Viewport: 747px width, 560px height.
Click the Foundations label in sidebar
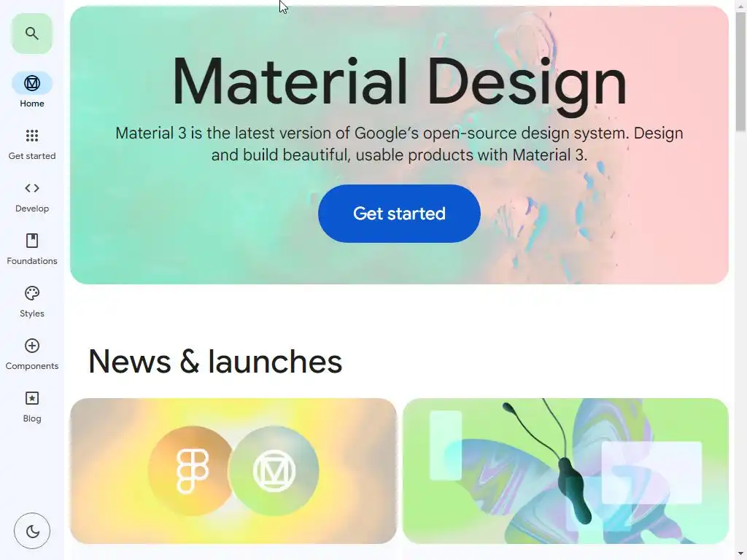(x=32, y=261)
